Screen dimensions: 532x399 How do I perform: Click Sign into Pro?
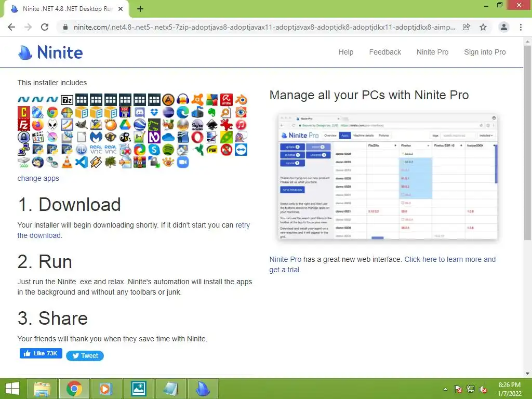coord(485,52)
